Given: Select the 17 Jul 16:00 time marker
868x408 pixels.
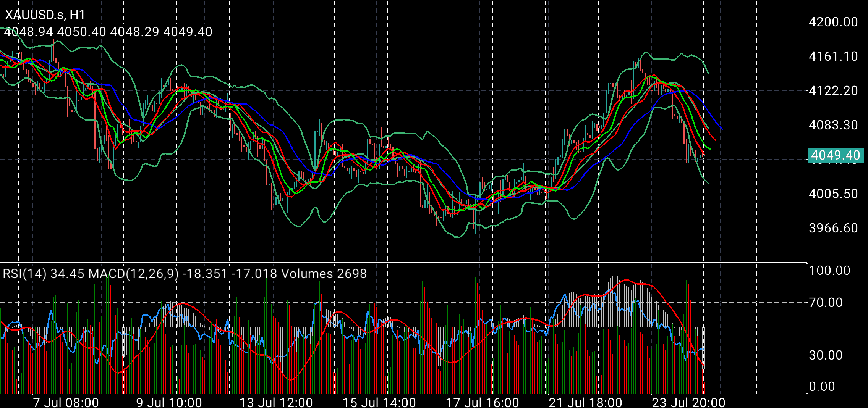Looking at the screenshot, I should 483,402.
